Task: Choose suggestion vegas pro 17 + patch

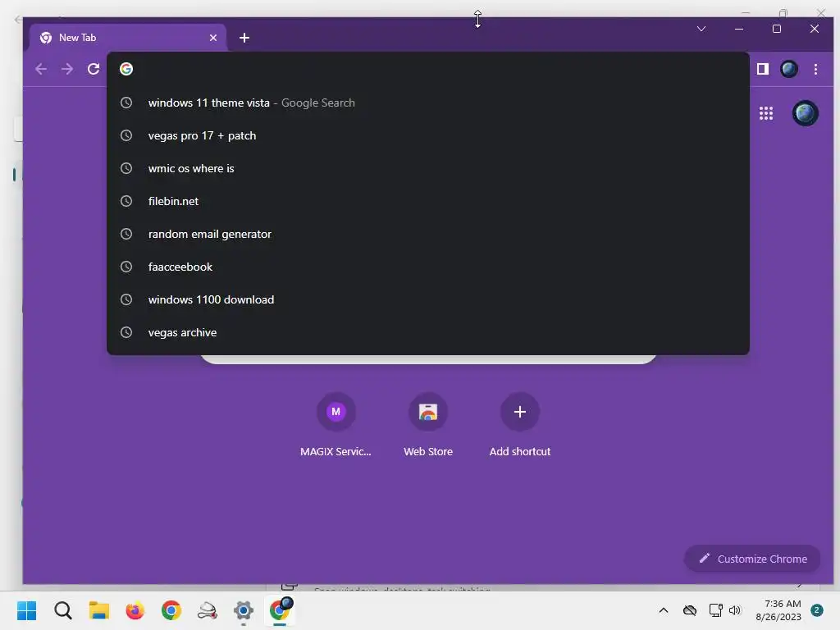Action: (427, 135)
